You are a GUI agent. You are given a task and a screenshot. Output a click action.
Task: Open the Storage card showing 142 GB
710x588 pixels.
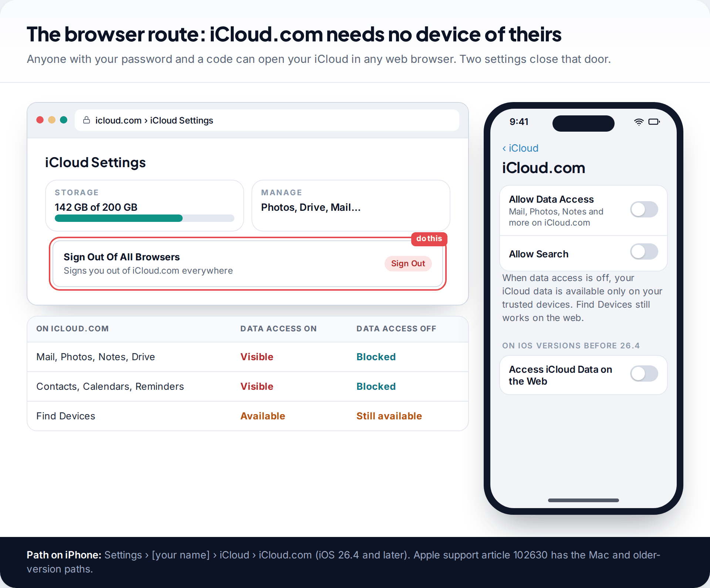pyautogui.click(x=144, y=206)
